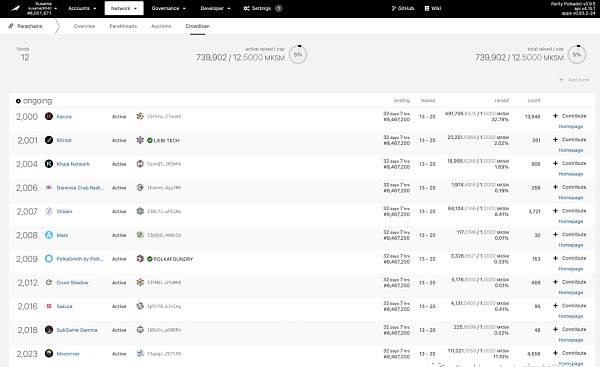Click the Darwinia Crab logo icon
600x367 pixels.
point(49,188)
